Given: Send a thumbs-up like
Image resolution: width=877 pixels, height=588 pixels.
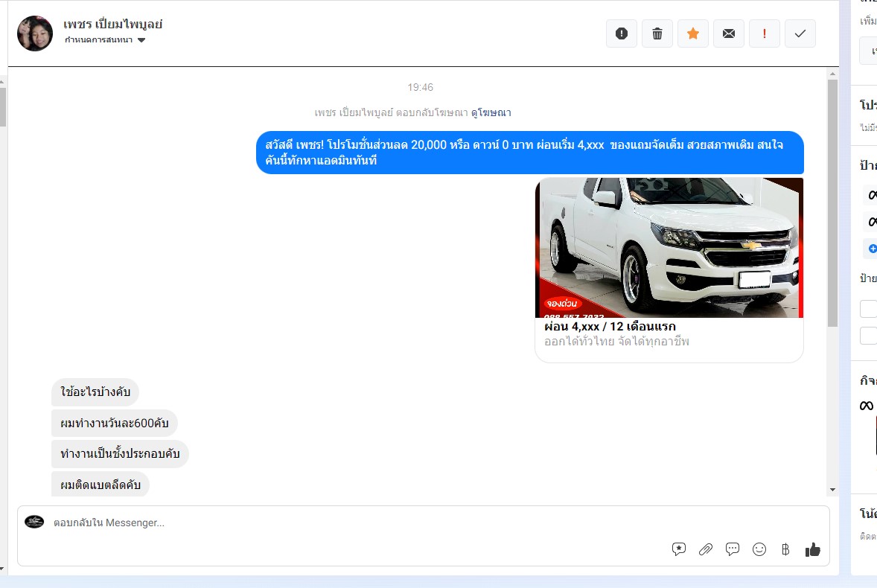Looking at the screenshot, I should click(x=812, y=549).
